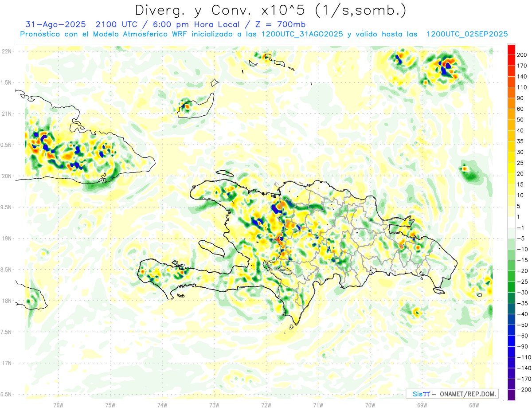
Task: Click the '90' label on the color scale
Action: tap(521, 98)
